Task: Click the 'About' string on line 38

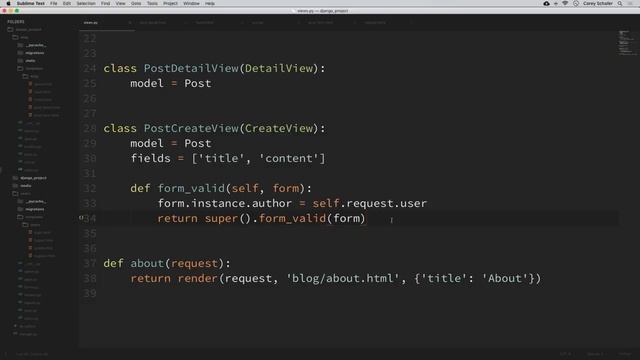Action: [x=505, y=279]
